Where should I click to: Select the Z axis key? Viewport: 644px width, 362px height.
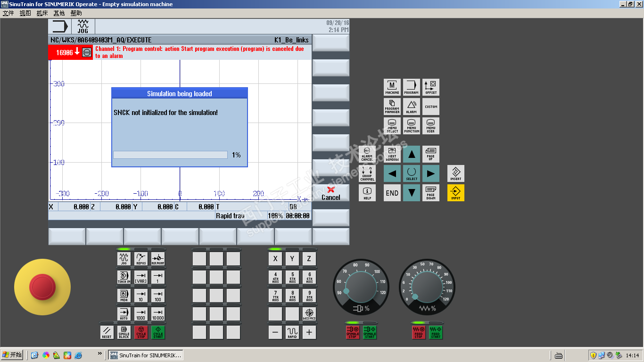tap(309, 259)
